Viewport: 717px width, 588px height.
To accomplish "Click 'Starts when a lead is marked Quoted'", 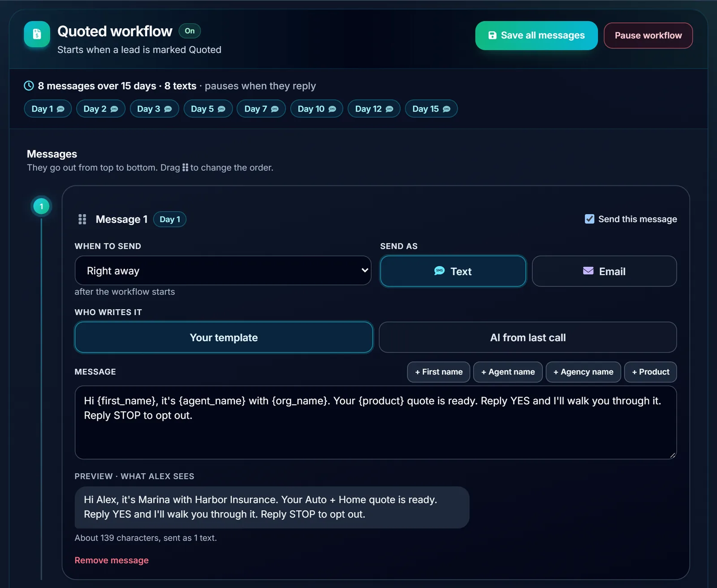I will tap(139, 50).
